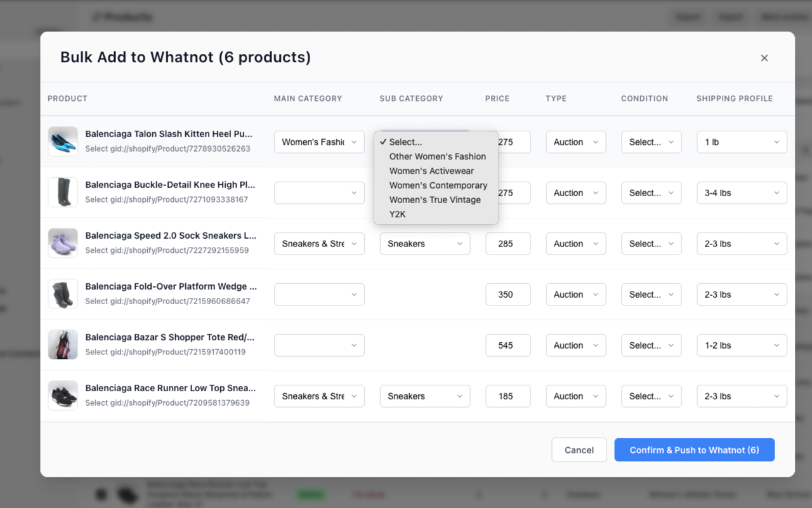Open 3-4 lbs shipping profile dropdown
Viewport: 812px width, 508px height.
tap(742, 193)
